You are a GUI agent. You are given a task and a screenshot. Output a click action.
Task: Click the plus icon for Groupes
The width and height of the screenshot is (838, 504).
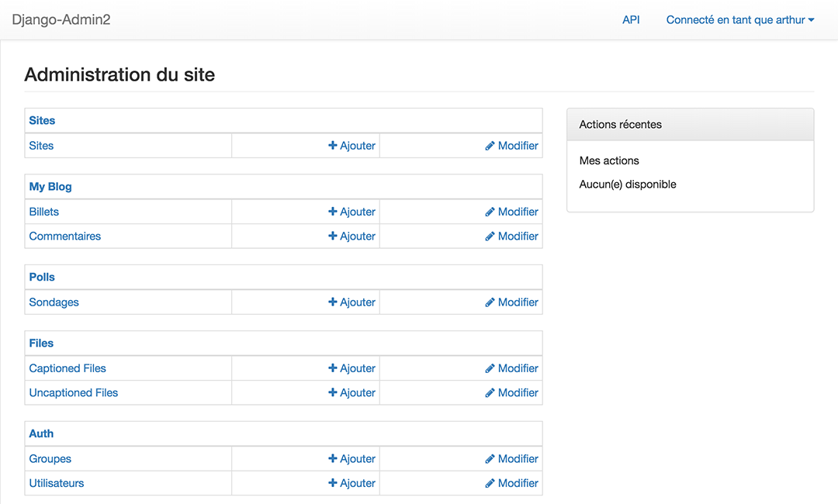coord(333,459)
